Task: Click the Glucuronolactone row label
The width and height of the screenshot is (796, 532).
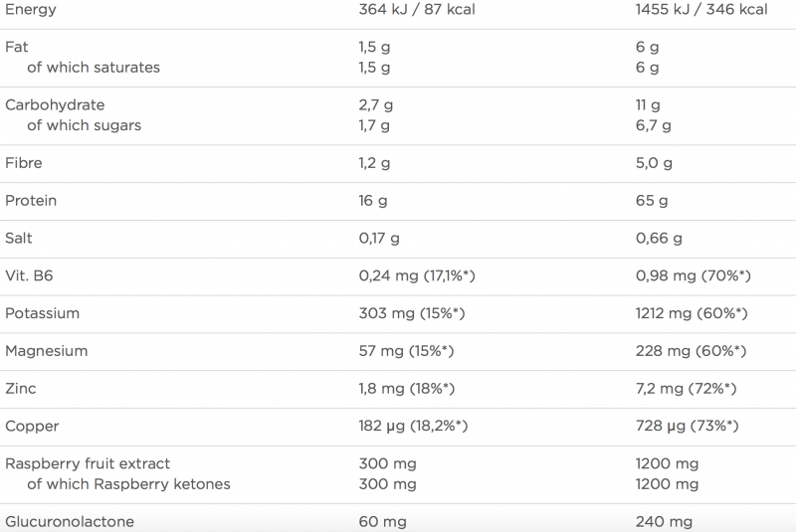Action: point(70,522)
